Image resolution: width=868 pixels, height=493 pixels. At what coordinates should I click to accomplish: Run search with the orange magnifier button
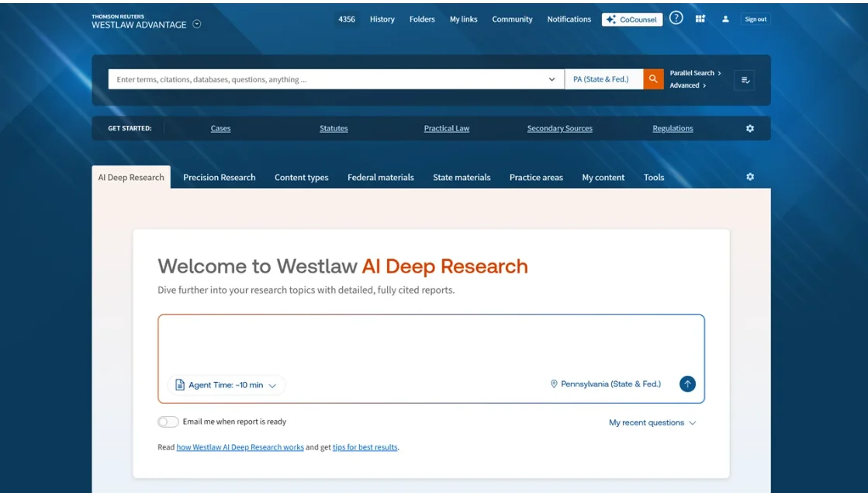[x=653, y=79]
